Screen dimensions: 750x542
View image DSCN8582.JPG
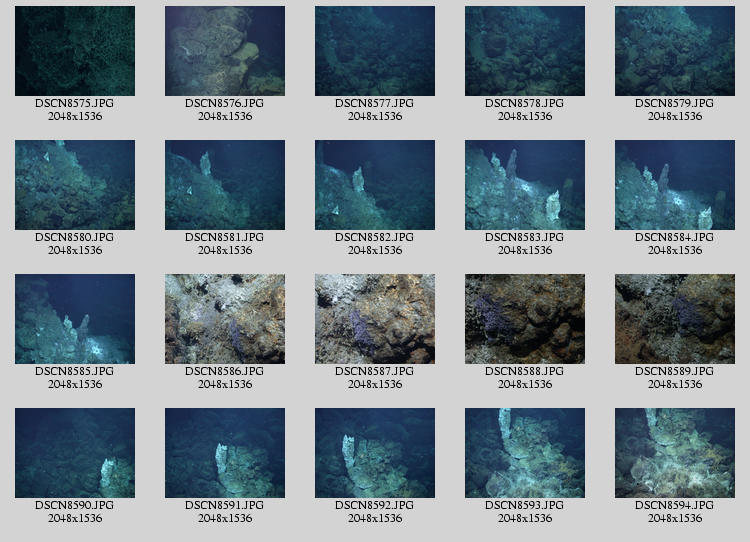(375, 185)
